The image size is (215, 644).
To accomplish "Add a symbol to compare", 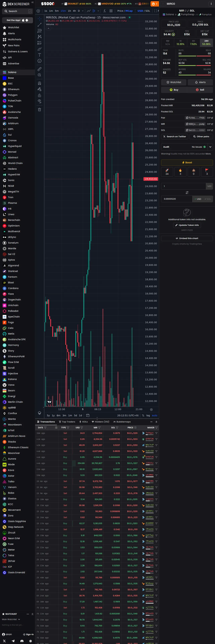I will tap(38, 11).
